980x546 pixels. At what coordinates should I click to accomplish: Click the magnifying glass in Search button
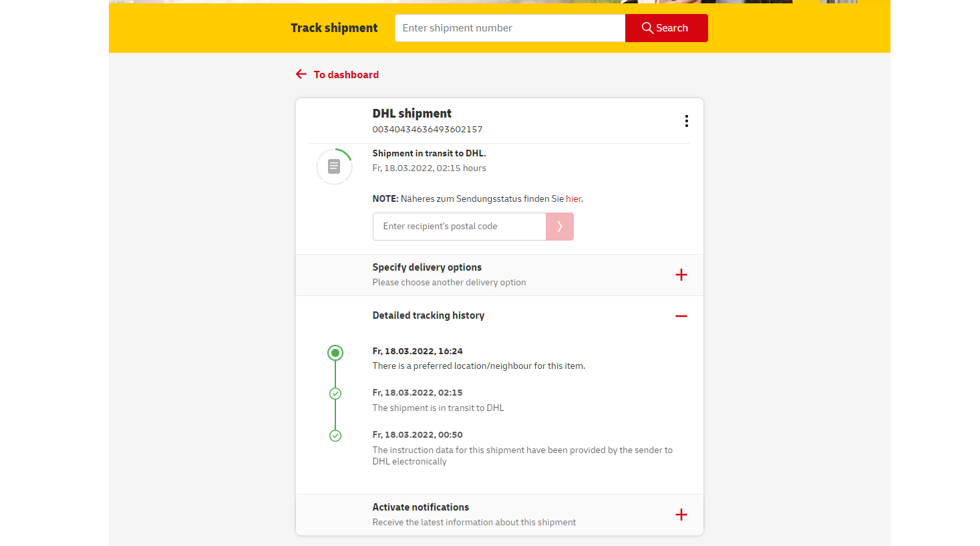point(647,28)
